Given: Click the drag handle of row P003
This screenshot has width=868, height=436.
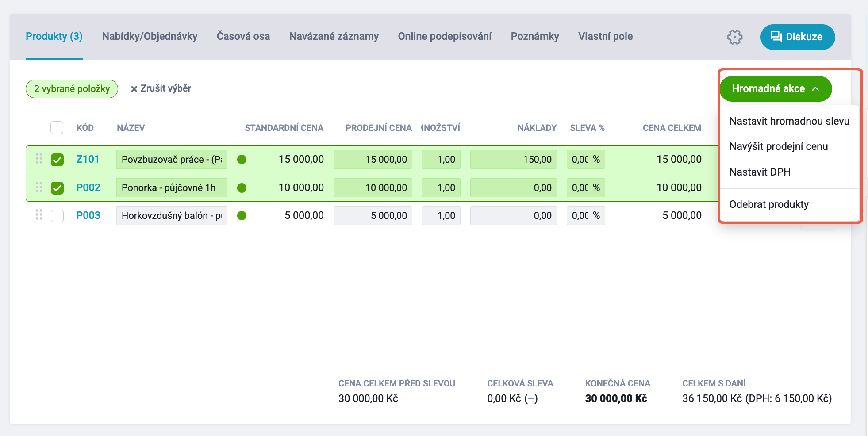Looking at the screenshot, I should pyautogui.click(x=39, y=215).
